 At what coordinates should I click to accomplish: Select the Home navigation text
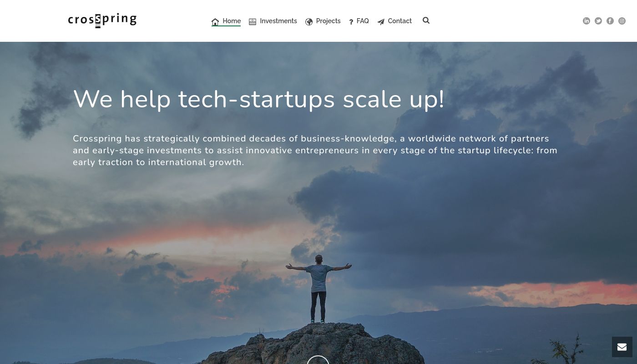pos(232,21)
